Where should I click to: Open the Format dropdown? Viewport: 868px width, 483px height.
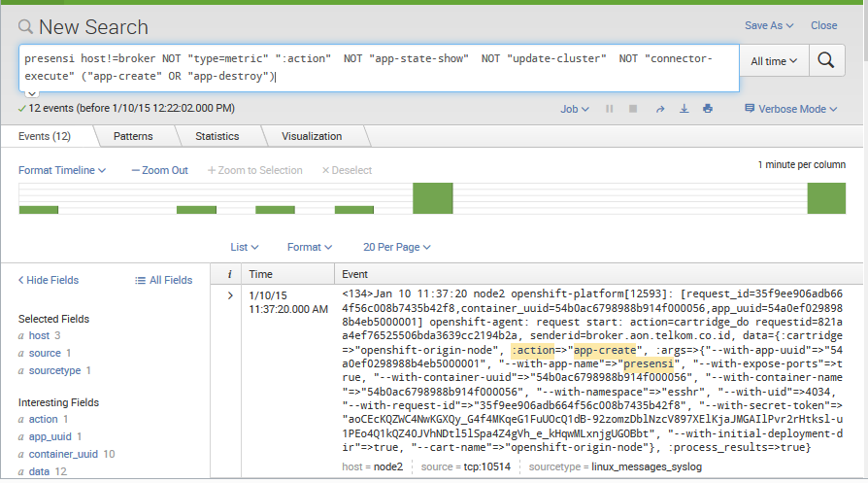click(x=310, y=247)
